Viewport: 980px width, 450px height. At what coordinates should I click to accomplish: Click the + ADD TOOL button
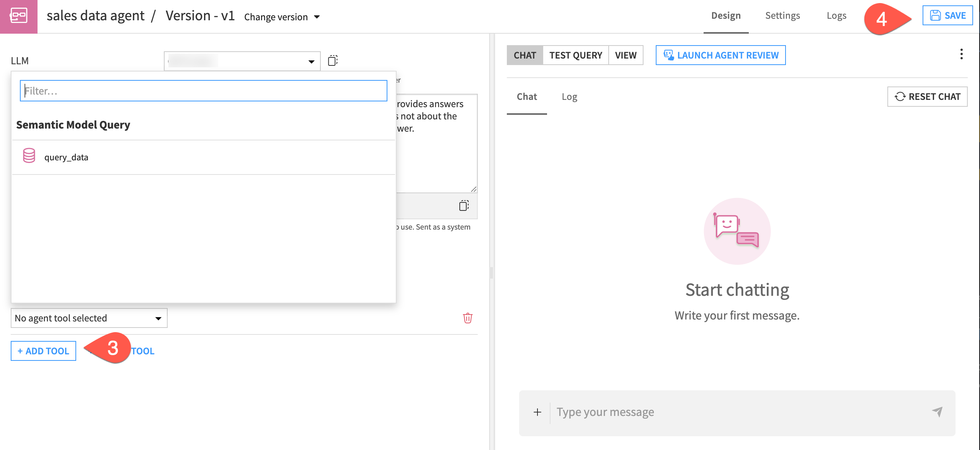tap(43, 351)
